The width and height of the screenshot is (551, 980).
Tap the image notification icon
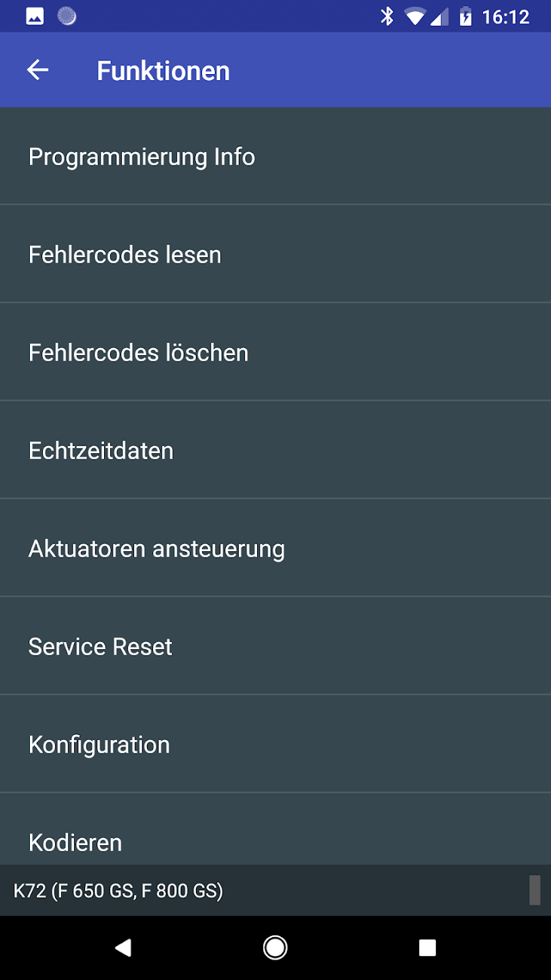(x=35, y=16)
